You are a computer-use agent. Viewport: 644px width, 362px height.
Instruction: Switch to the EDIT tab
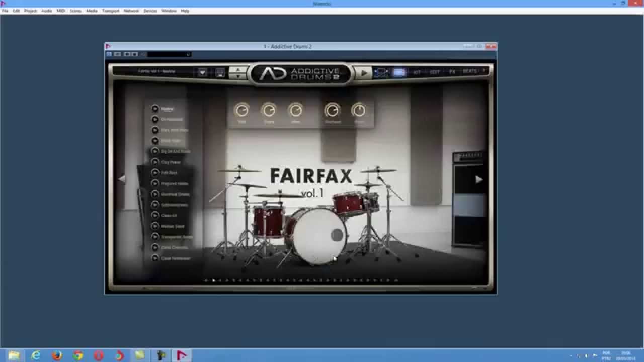tap(435, 72)
